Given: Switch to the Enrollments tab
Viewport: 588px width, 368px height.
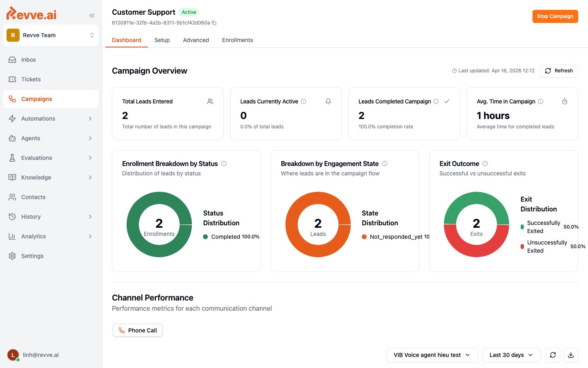Looking at the screenshot, I should click(x=238, y=40).
